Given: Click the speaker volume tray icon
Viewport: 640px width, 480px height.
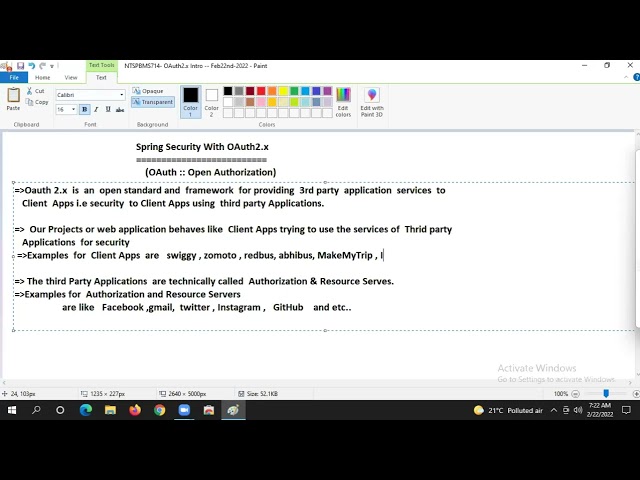Looking at the screenshot, I should coord(578,410).
